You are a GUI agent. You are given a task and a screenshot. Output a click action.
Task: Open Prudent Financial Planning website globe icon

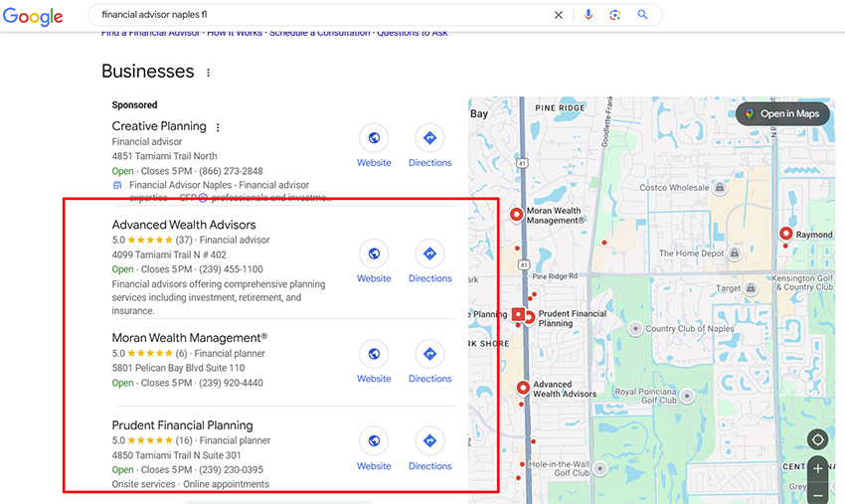[374, 441]
